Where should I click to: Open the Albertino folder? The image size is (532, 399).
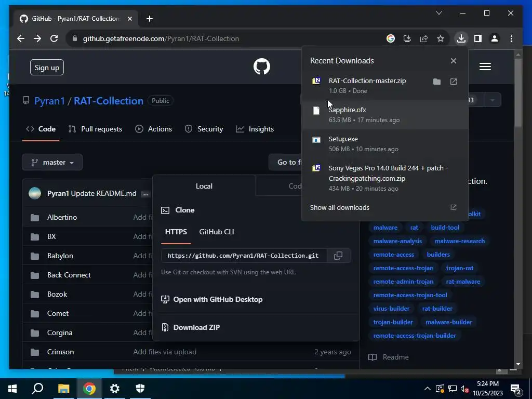(x=62, y=217)
